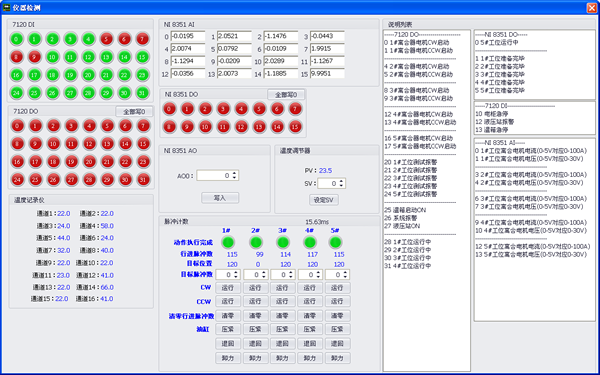Click 清零 button for station 5#
This screenshot has height=375, width=600.
coord(337,316)
